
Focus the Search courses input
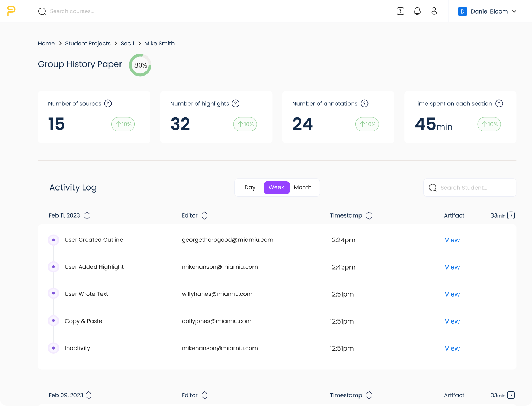tap(72, 11)
